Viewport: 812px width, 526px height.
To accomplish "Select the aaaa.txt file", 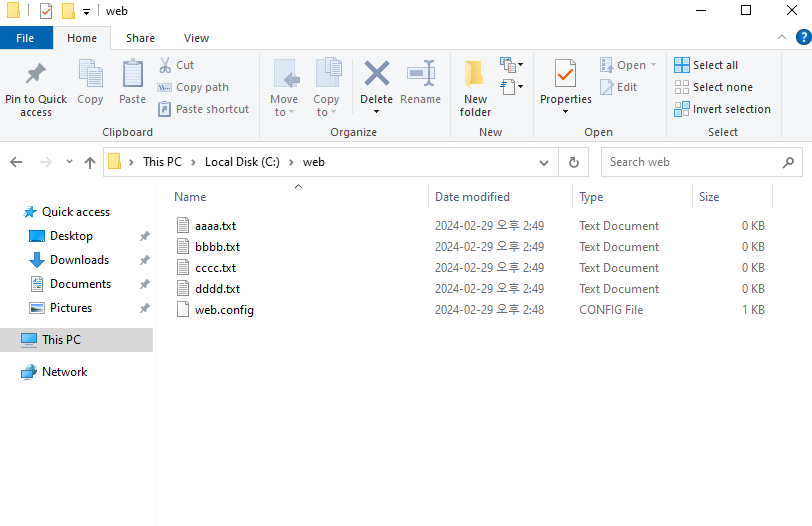I will pyautogui.click(x=215, y=226).
